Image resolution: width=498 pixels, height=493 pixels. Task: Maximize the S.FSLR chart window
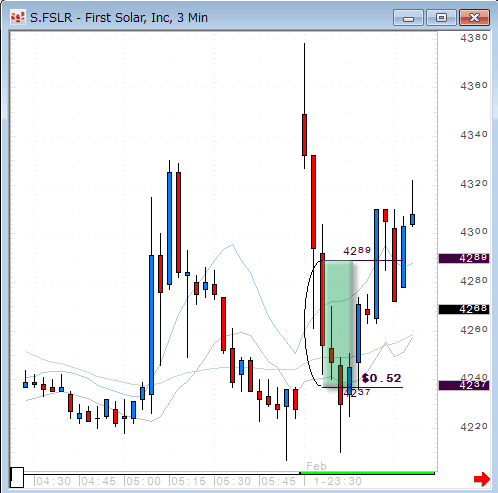441,18
